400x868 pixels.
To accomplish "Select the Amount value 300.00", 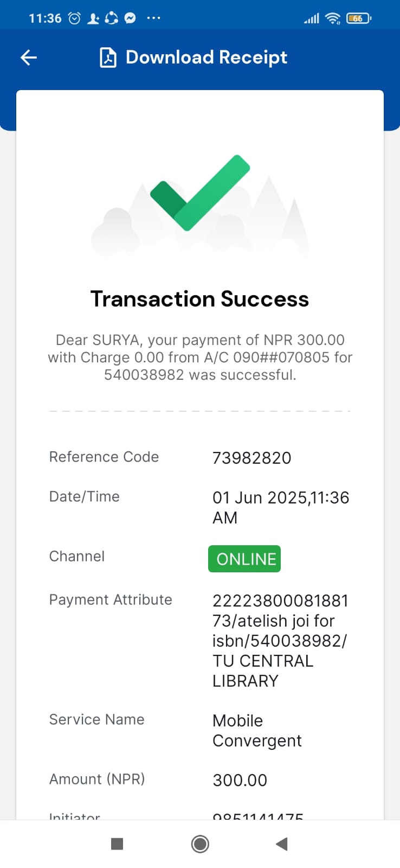I will tap(240, 780).
